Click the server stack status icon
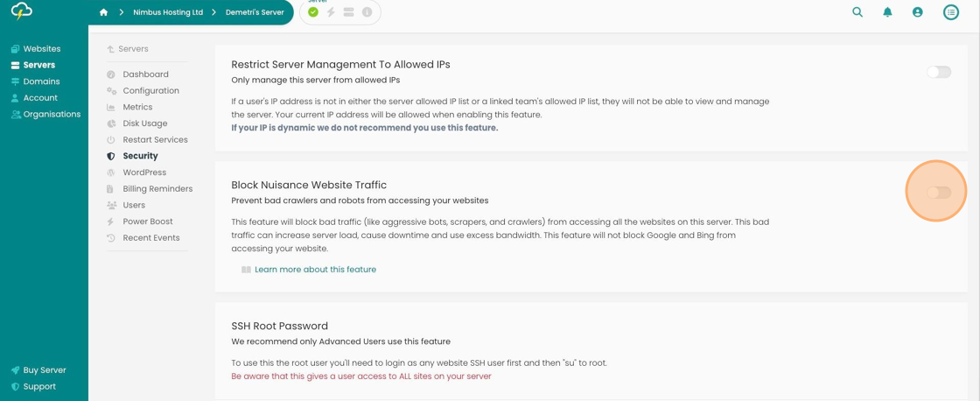Screen dimensions: 980x401 tap(349, 12)
